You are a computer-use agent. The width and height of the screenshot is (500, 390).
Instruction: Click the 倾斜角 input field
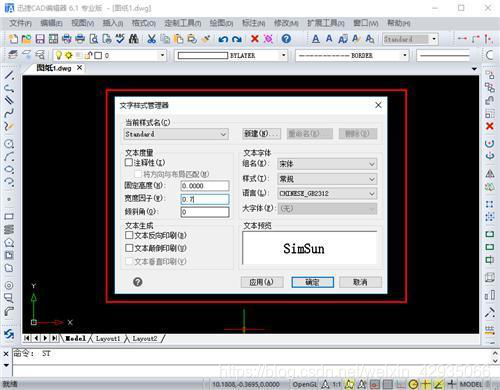click(205, 212)
